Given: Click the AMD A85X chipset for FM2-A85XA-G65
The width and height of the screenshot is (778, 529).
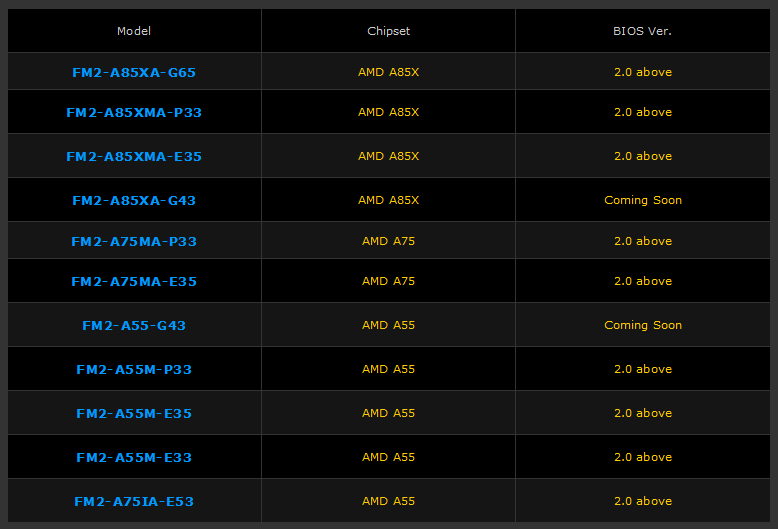Looking at the screenshot, I should [x=388, y=72].
